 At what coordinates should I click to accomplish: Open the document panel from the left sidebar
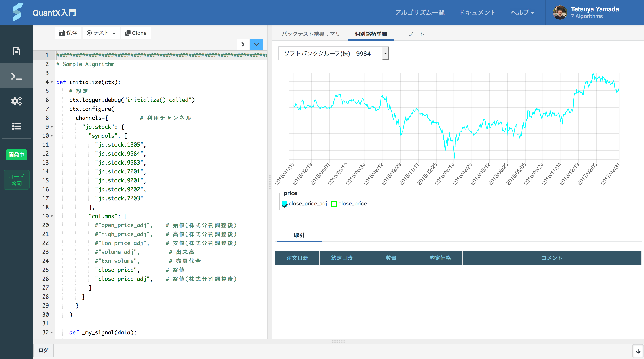coord(16,51)
